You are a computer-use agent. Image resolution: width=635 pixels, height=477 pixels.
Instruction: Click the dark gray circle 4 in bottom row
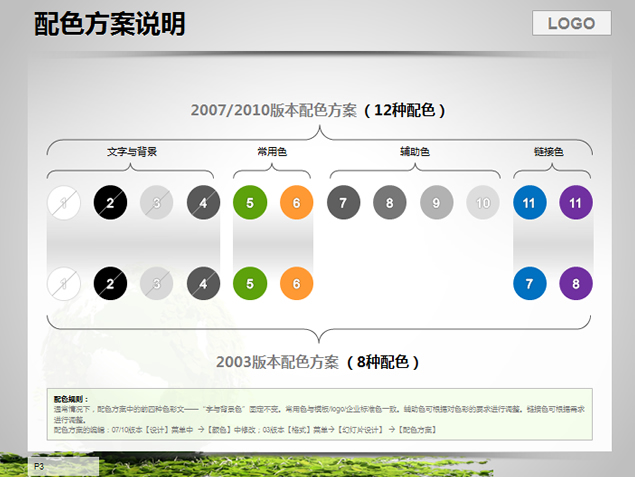(x=203, y=283)
